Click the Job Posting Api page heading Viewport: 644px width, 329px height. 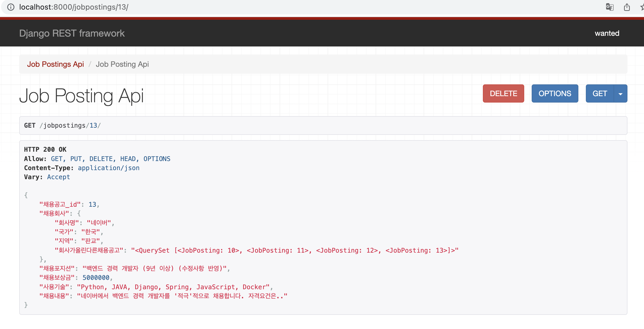click(x=82, y=96)
